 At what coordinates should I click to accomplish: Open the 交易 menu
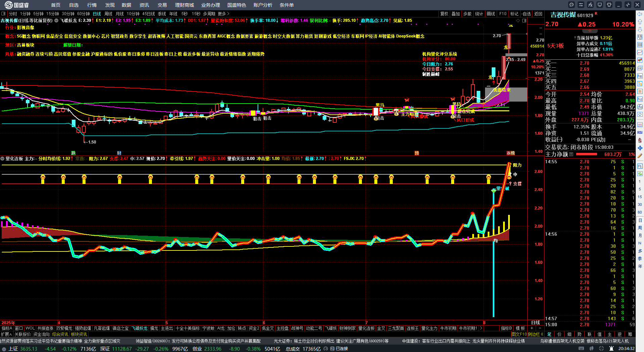coord(162,5)
